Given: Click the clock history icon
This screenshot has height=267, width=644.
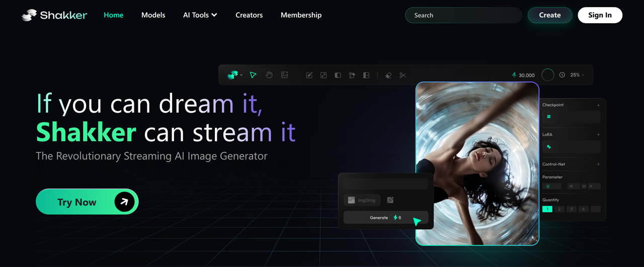Looking at the screenshot, I should coord(562,75).
